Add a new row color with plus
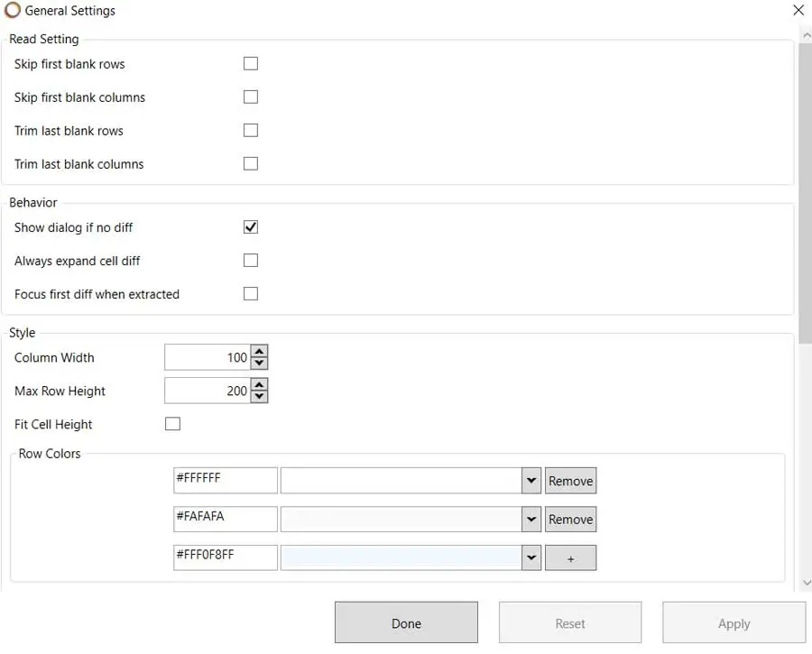 pos(570,558)
